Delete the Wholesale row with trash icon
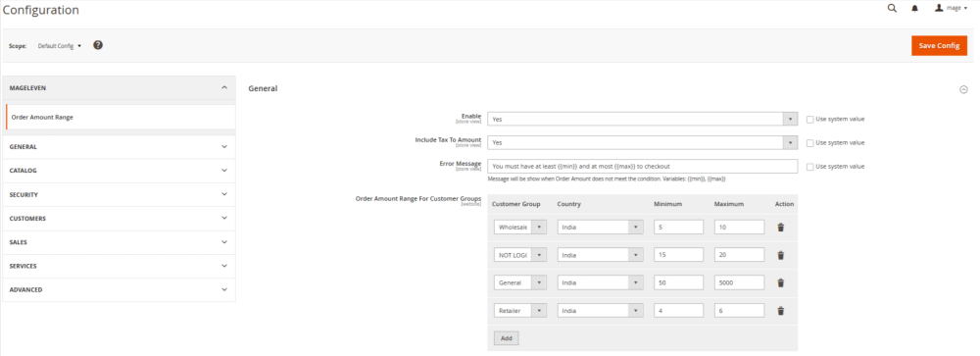980x356 pixels. click(780, 228)
